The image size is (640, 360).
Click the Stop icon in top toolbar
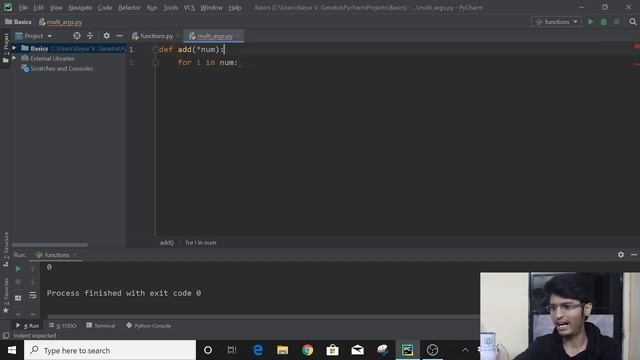pos(617,22)
